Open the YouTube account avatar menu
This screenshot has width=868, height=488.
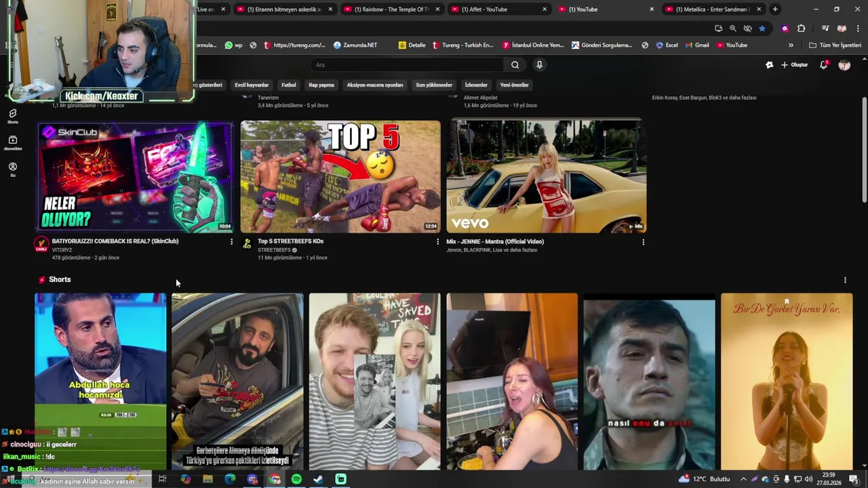click(844, 65)
